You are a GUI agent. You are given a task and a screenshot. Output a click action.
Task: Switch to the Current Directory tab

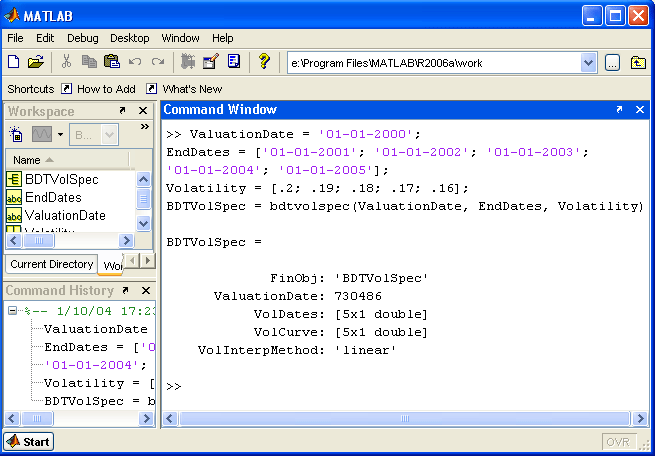click(51, 264)
